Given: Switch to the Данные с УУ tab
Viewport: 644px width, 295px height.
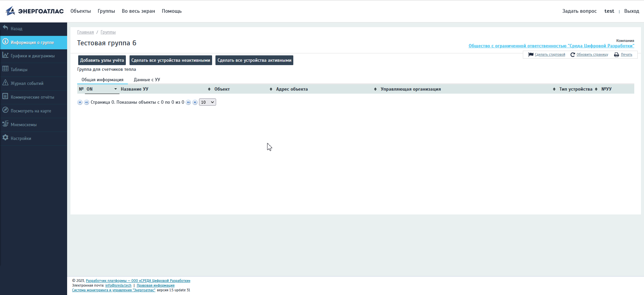Looking at the screenshot, I should 147,80.
